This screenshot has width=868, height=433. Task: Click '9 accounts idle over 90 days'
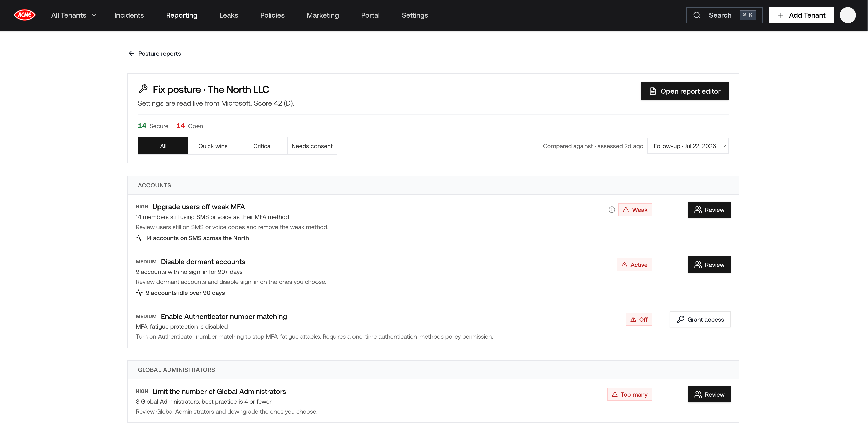coord(185,293)
